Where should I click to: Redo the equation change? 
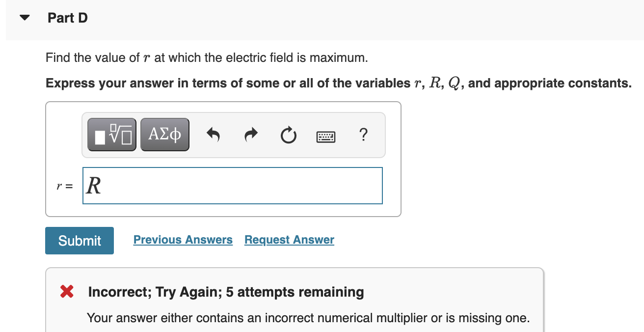coord(251,135)
